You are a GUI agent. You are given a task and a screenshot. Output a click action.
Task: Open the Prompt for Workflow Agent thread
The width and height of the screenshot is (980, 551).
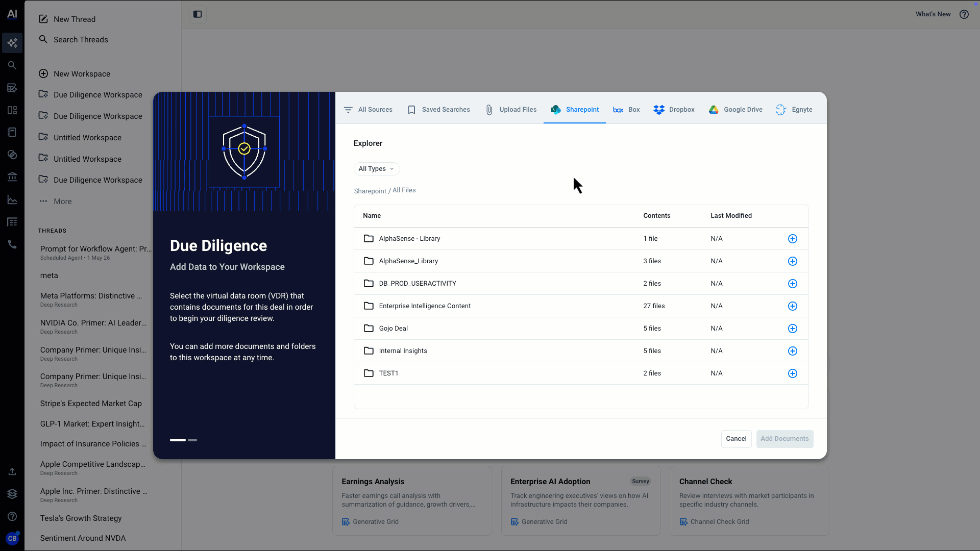tap(96, 253)
